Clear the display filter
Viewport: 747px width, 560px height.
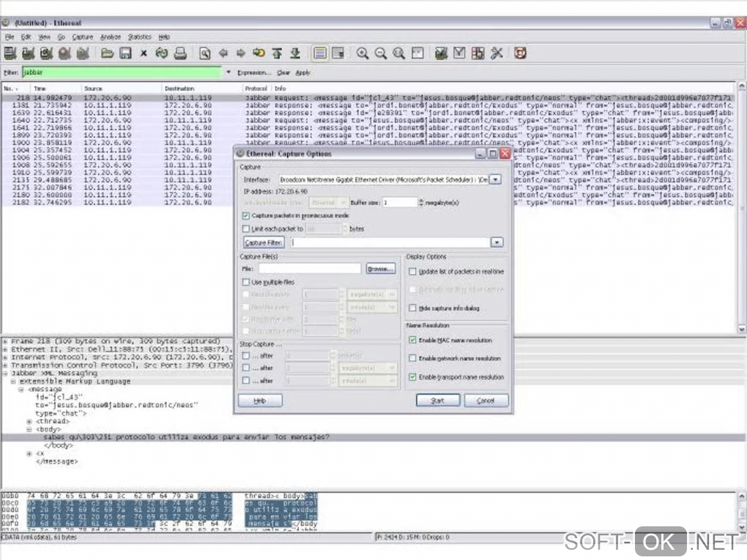click(x=283, y=73)
